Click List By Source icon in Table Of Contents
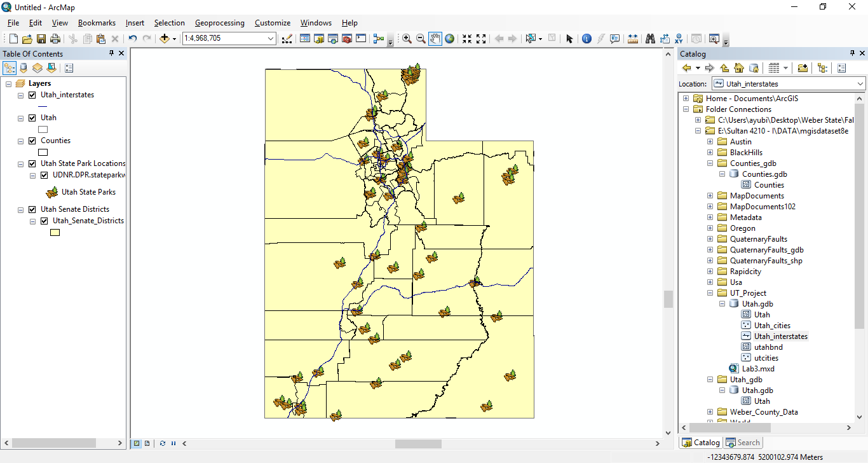868x463 pixels. 24,68
